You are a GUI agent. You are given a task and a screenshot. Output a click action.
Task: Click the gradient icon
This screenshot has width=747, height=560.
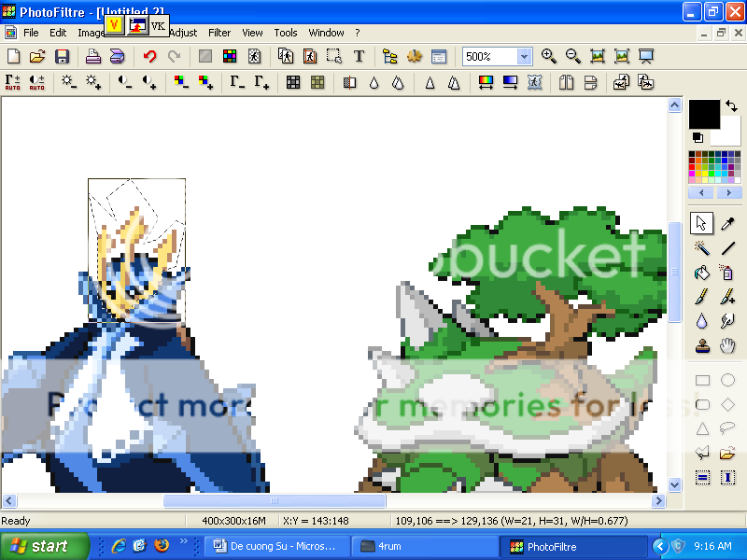pos(510,82)
